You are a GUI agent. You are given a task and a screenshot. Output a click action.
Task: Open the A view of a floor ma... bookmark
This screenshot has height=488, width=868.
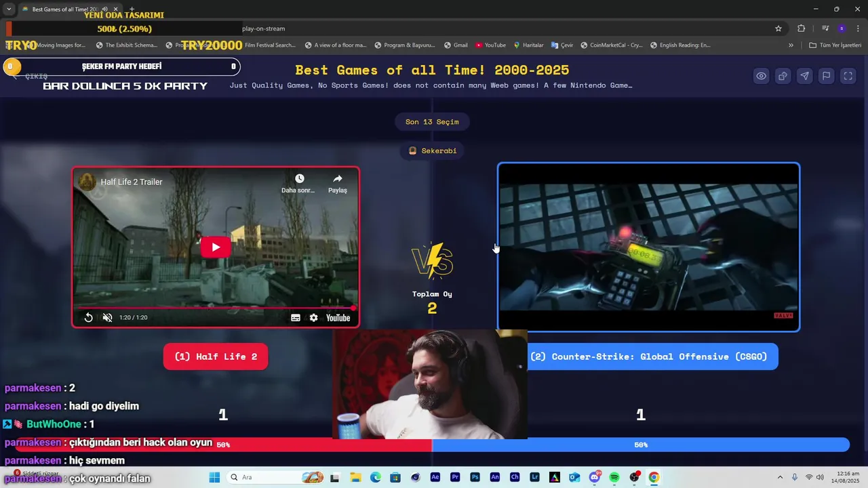click(x=335, y=45)
